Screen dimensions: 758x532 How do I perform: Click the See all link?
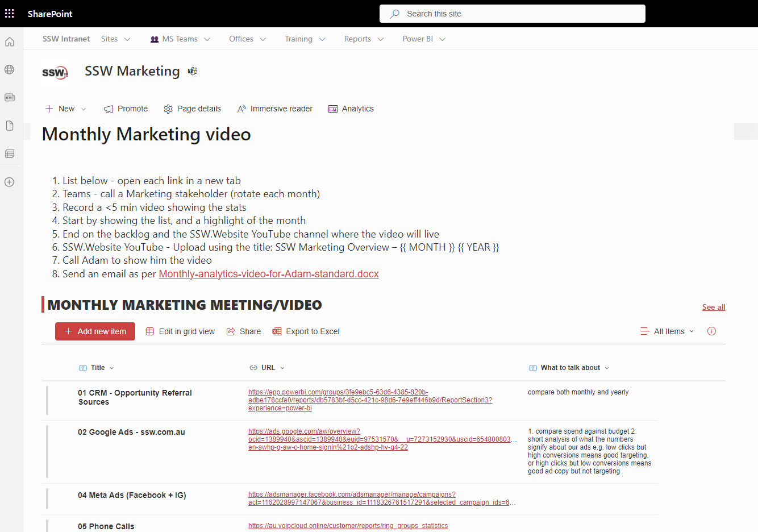coord(714,307)
